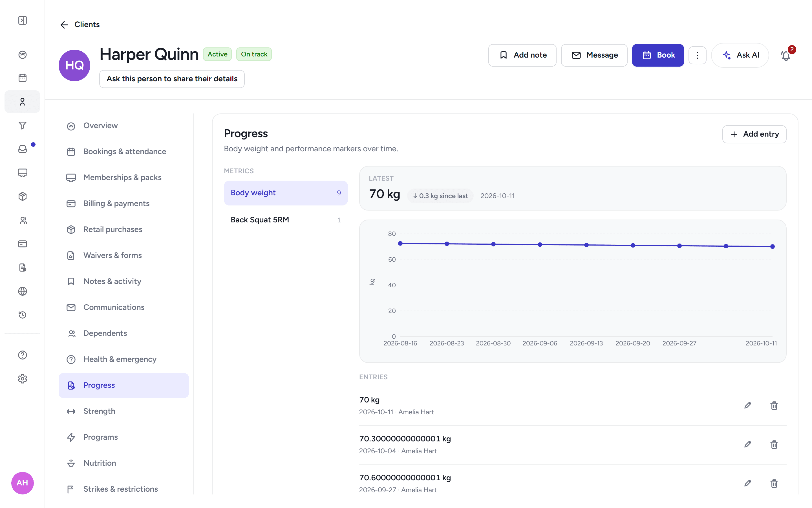812x508 pixels.
Task: Open notifications bell with 2 badge
Action: 786,55
